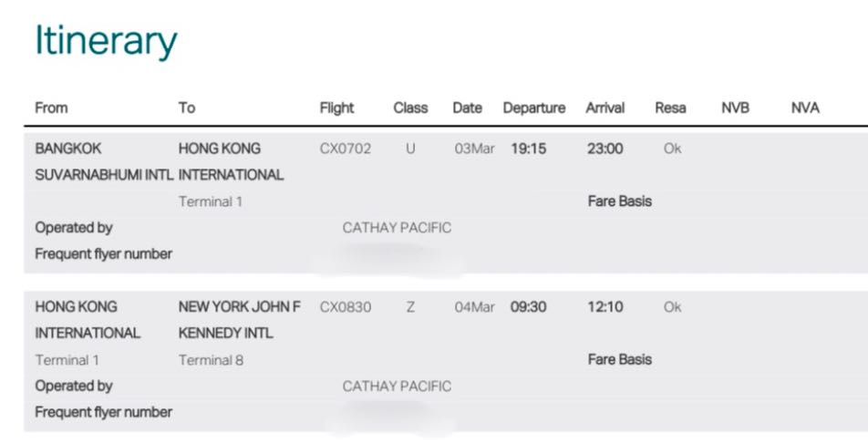The image size is (868, 443).
Task: Click the NVB column header
Action: tap(735, 108)
